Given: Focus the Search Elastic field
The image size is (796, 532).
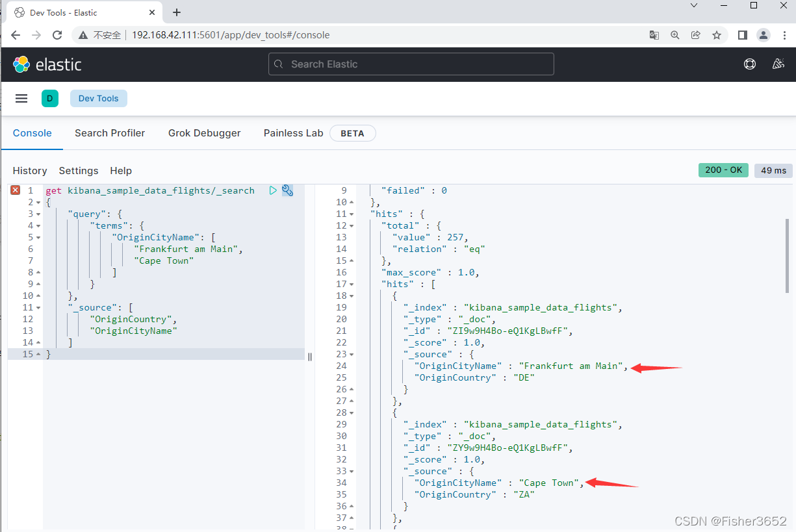Looking at the screenshot, I should [411, 64].
